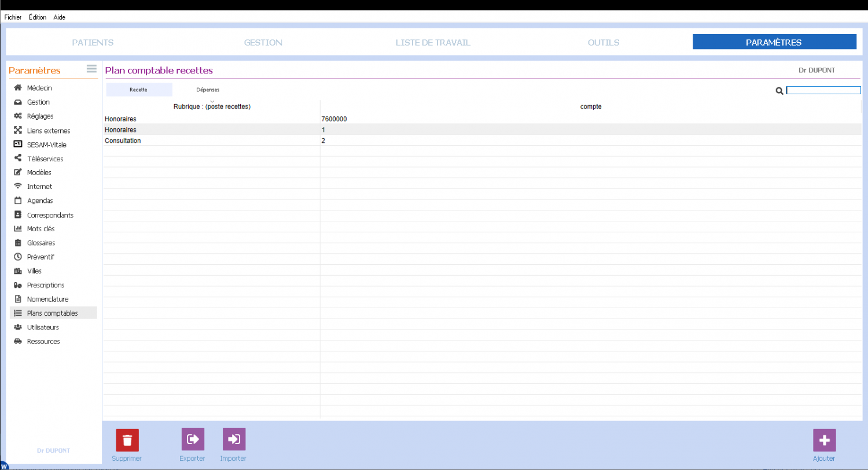This screenshot has width=868, height=470.
Task: Select the Honoraires row with 7600000
Action: click(x=482, y=119)
